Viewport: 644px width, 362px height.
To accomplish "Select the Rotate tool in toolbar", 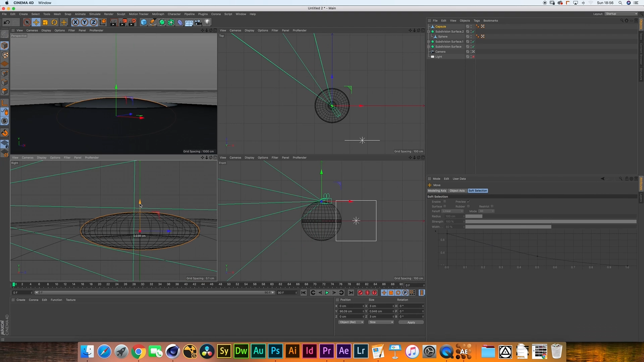I will 54,22.
